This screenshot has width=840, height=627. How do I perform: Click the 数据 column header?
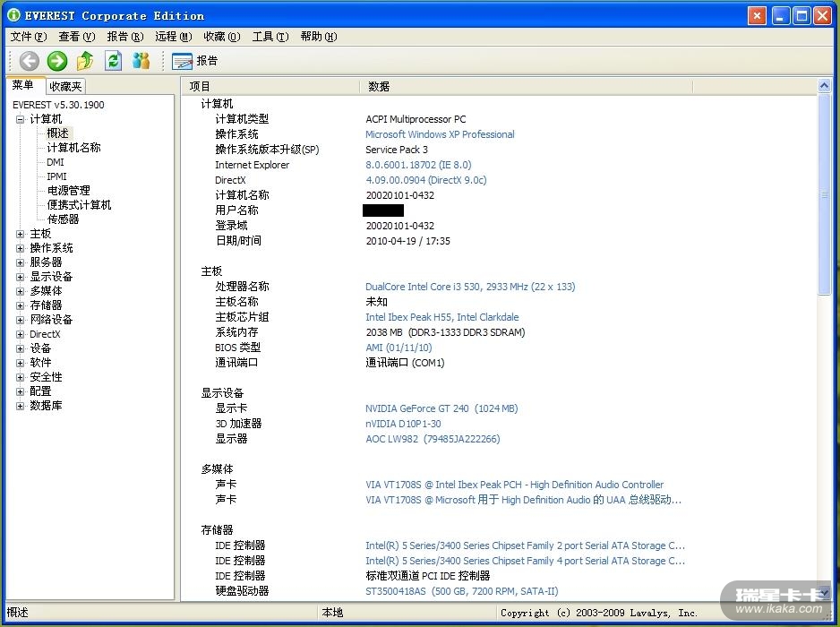pos(527,86)
